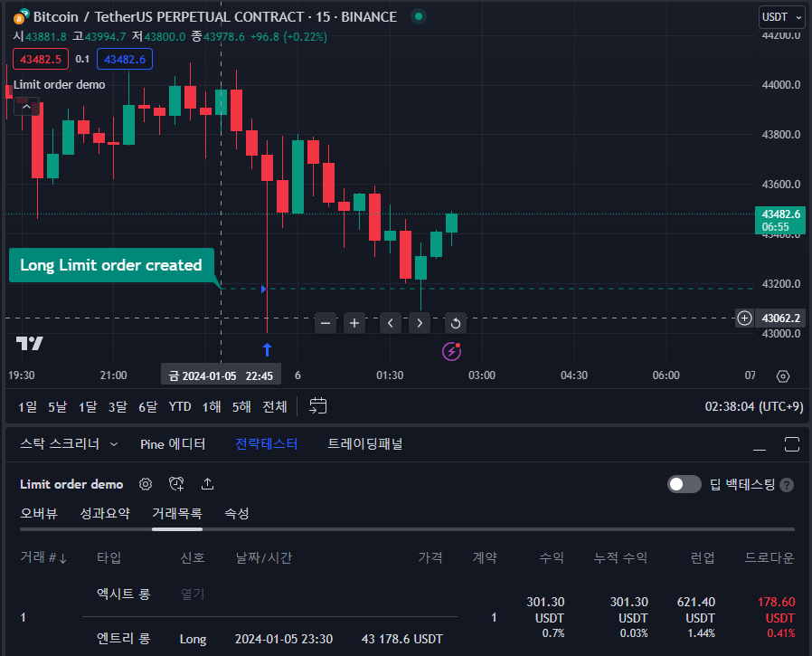812x656 pixels.
Task: Select the 1달 time range
Action: point(88,407)
